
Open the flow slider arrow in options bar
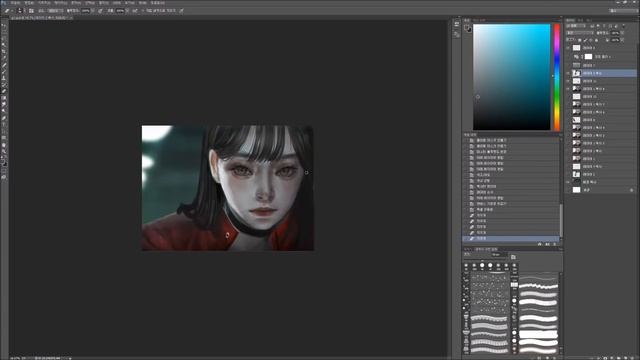(127, 10)
